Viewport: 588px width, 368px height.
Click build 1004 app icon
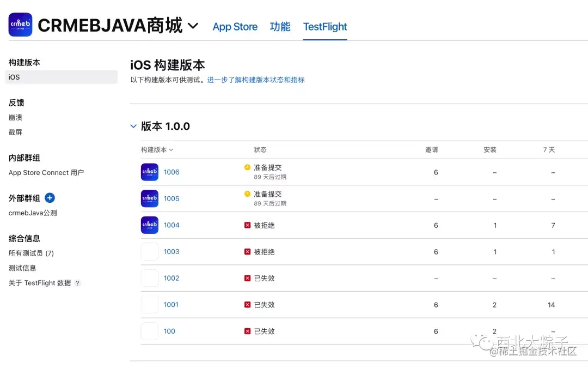point(150,225)
